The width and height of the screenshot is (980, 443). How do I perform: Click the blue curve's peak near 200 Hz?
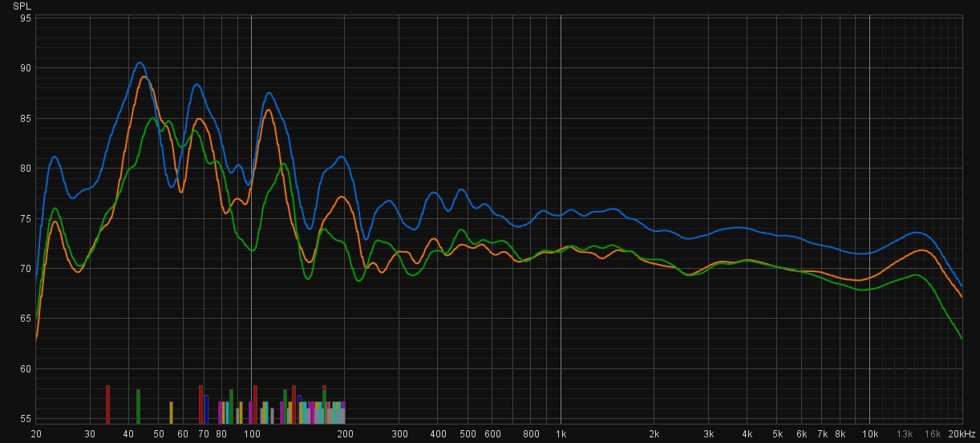(x=341, y=156)
